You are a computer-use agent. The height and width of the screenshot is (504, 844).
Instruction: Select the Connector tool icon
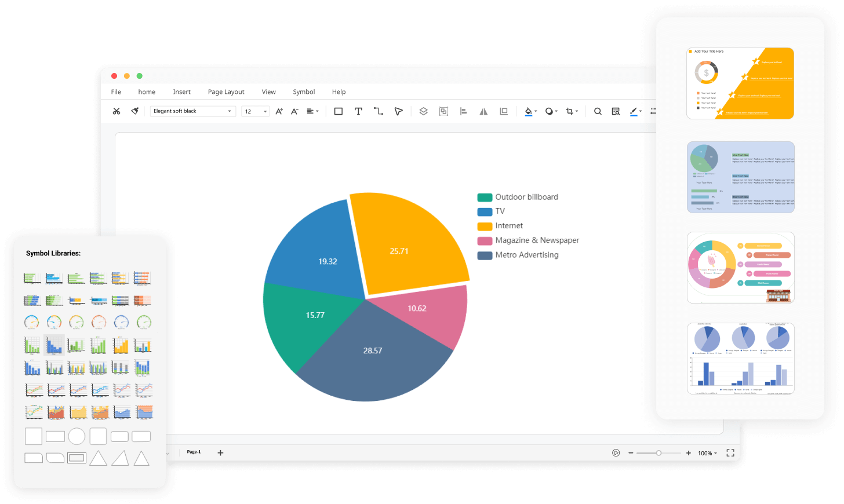(379, 111)
